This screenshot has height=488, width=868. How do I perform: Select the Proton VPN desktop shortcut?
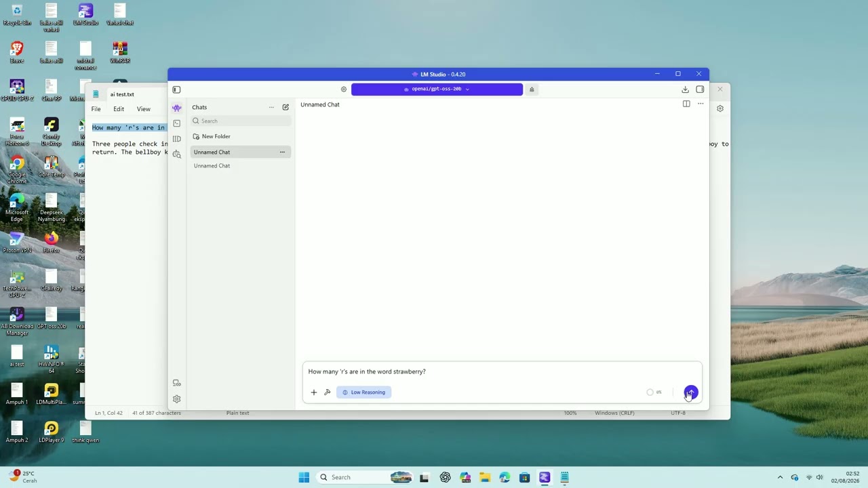(17, 242)
